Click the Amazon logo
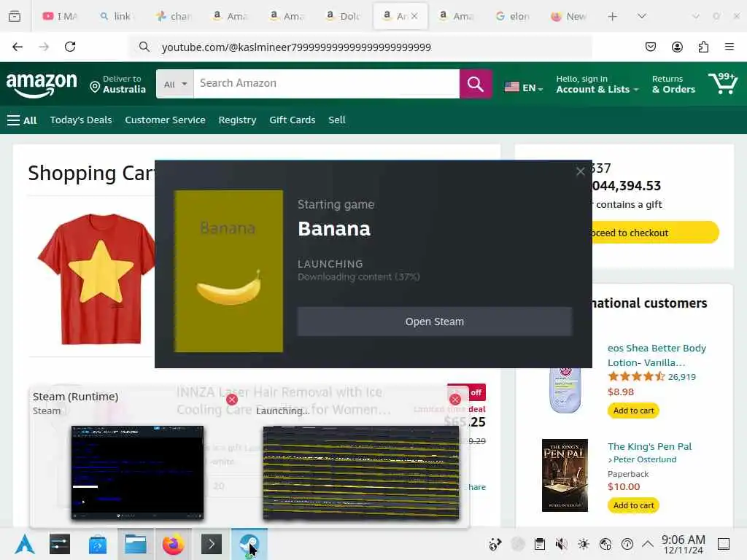747x560 pixels. 42,85
